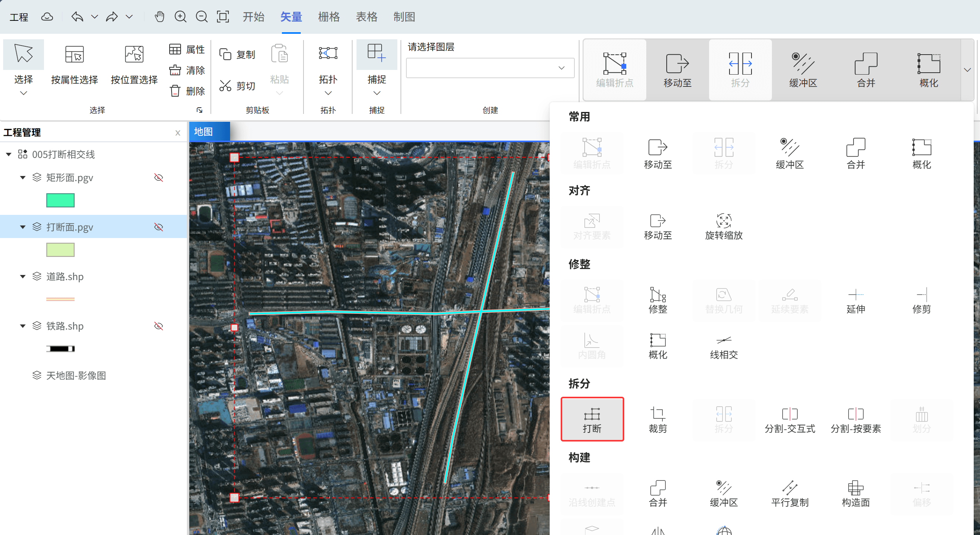This screenshot has height=535, width=980.
Task: Click the undo arrow icon
Action: pos(77,17)
